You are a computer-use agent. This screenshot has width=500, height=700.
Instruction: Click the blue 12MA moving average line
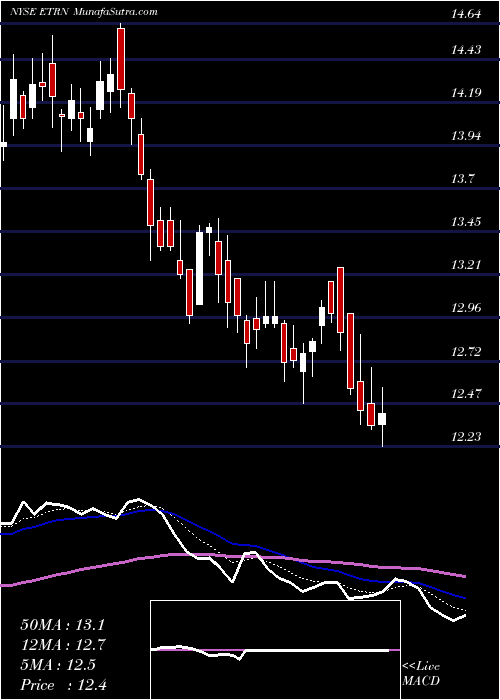coord(232,543)
